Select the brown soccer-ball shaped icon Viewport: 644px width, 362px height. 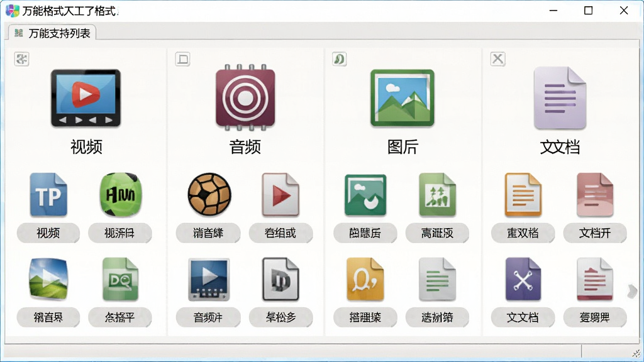click(x=209, y=195)
